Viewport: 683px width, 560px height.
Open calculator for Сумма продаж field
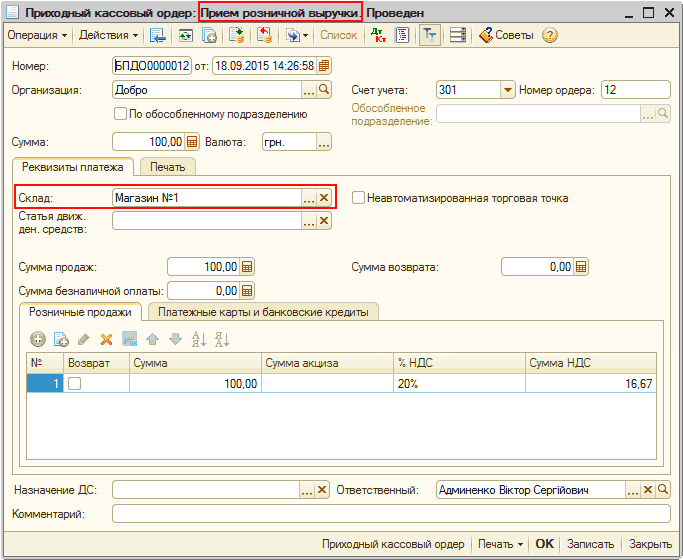coord(247,267)
